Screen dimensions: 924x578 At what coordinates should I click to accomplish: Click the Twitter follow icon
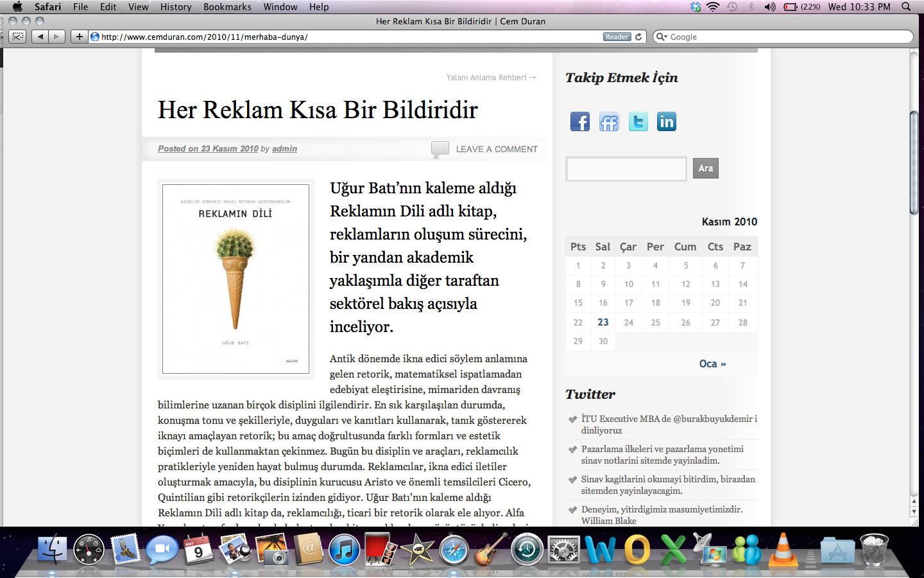click(x=638, y=121)
